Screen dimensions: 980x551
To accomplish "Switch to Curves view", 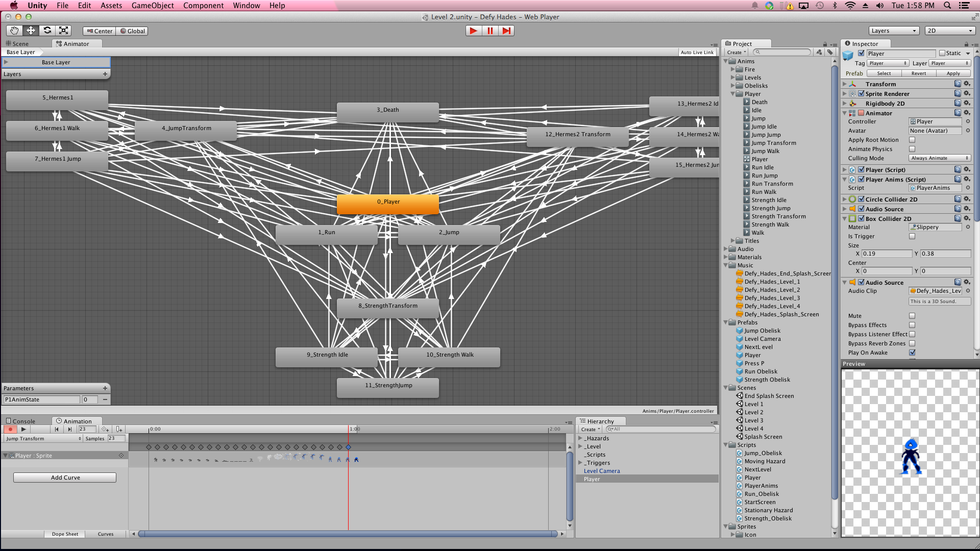I will point(106,534).
